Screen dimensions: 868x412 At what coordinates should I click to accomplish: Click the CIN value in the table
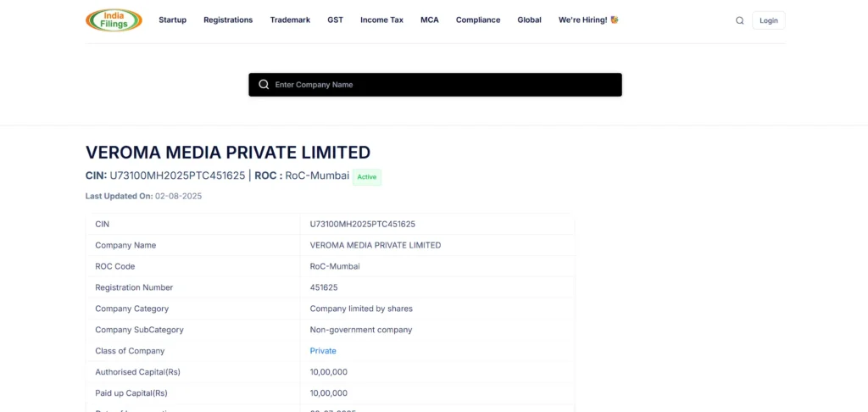[363, 224]
